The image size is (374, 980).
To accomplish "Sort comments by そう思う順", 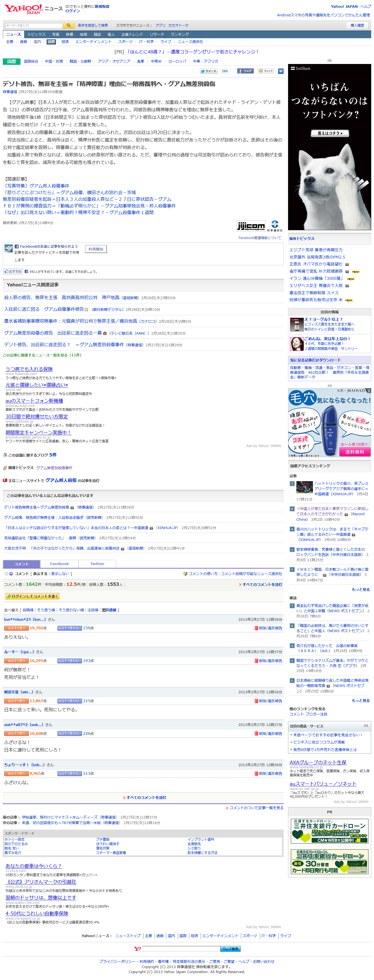I will [x=46, y=610].
